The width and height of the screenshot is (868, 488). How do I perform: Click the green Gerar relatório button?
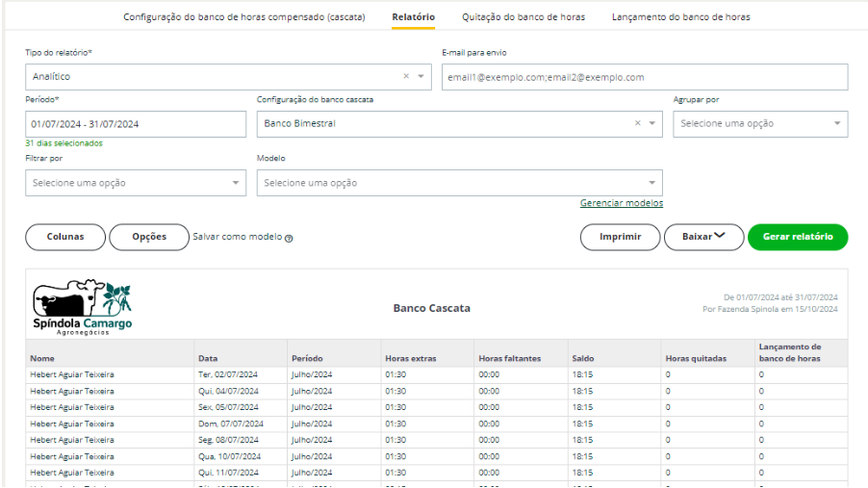[798, 237]
